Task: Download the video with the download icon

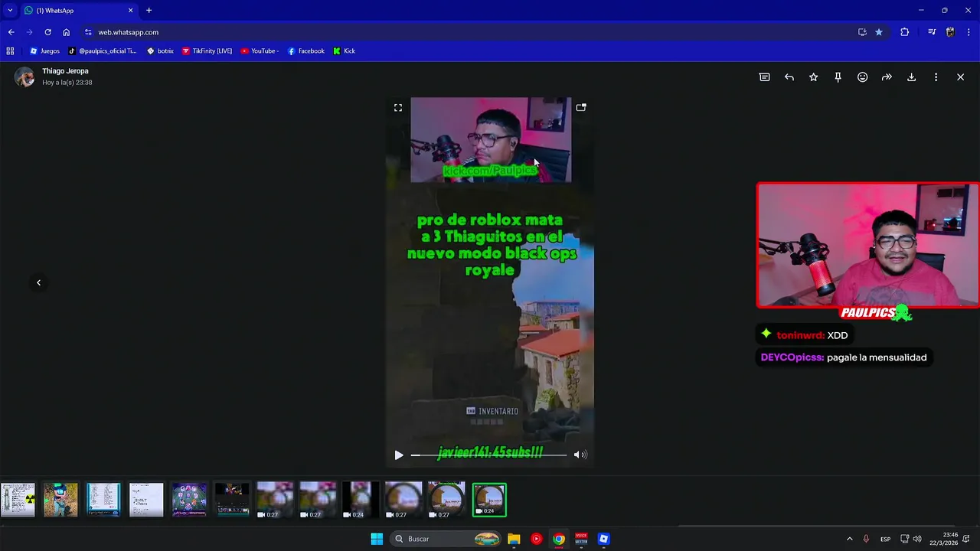Action: pyautogui.click(x=911, y=77)
